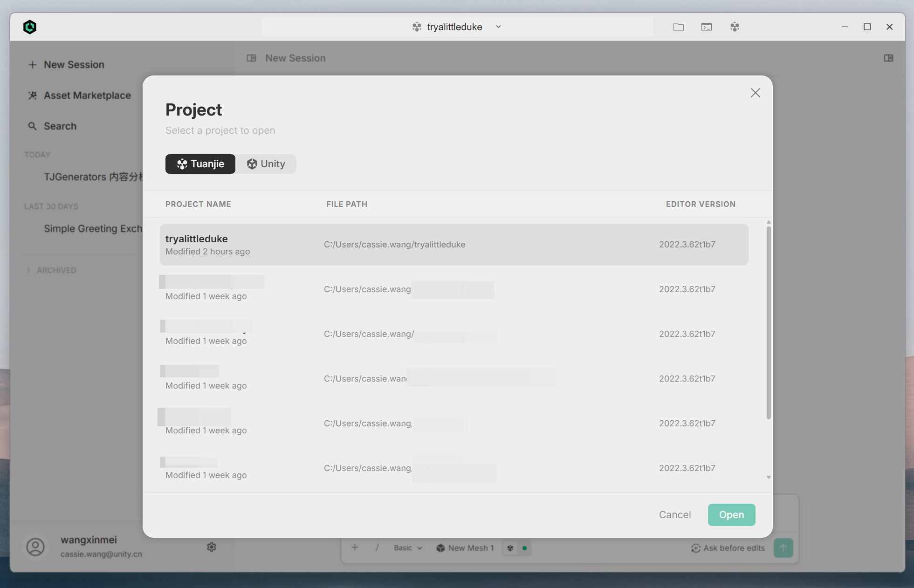Close the application window
The image size is (914, 588).
click(889, 27)
